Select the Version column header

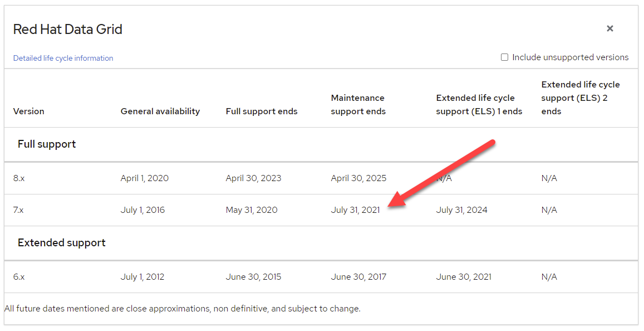[28, 111]
